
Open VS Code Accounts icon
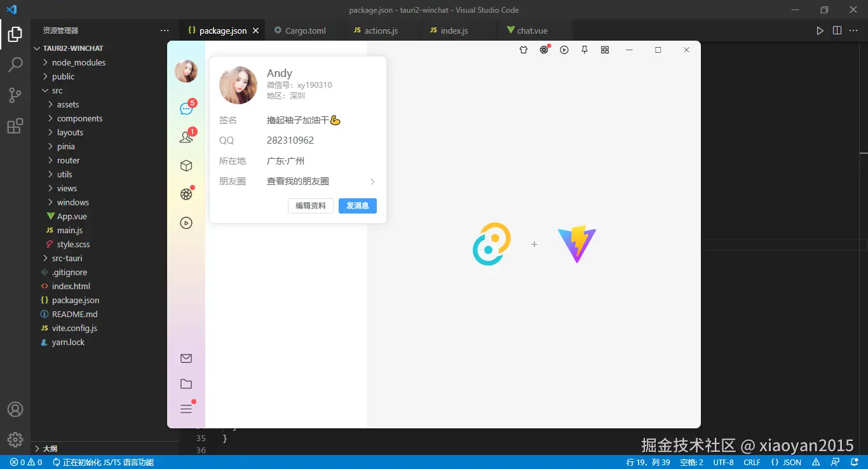point(15,409)
